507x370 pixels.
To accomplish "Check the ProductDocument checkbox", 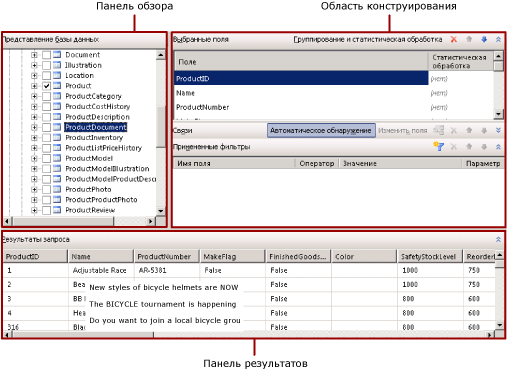I will [x=46, y=127].
